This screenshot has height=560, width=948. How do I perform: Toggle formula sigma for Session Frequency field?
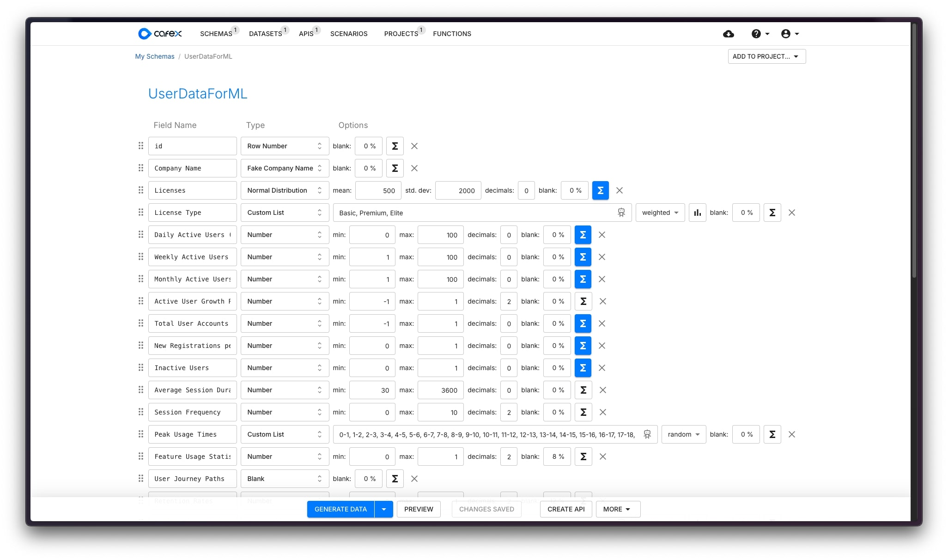583,412
